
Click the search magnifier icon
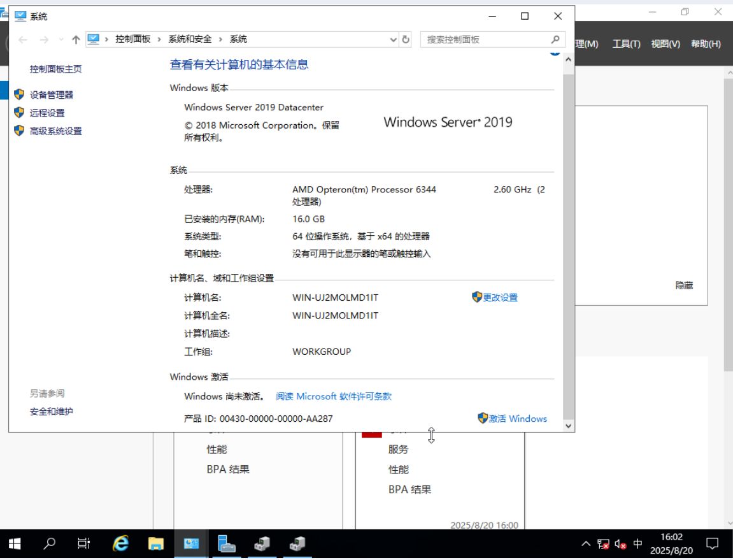click(x=555, y=39)
